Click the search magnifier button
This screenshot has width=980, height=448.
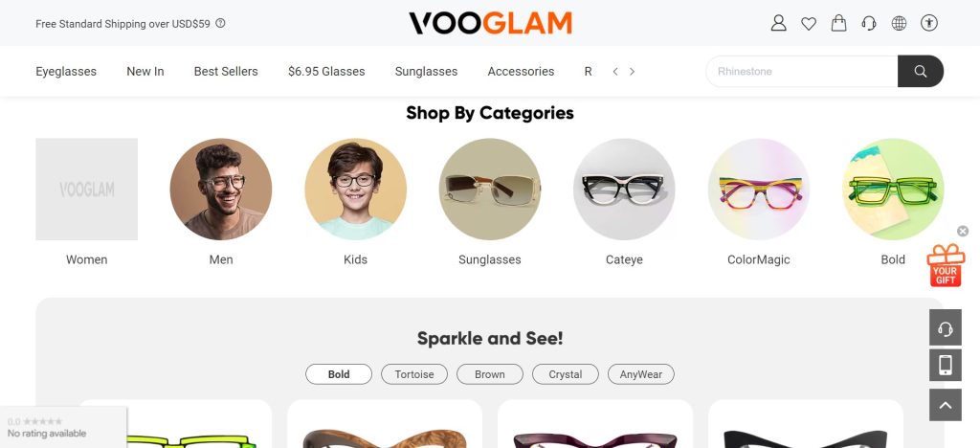click(921, 71)
